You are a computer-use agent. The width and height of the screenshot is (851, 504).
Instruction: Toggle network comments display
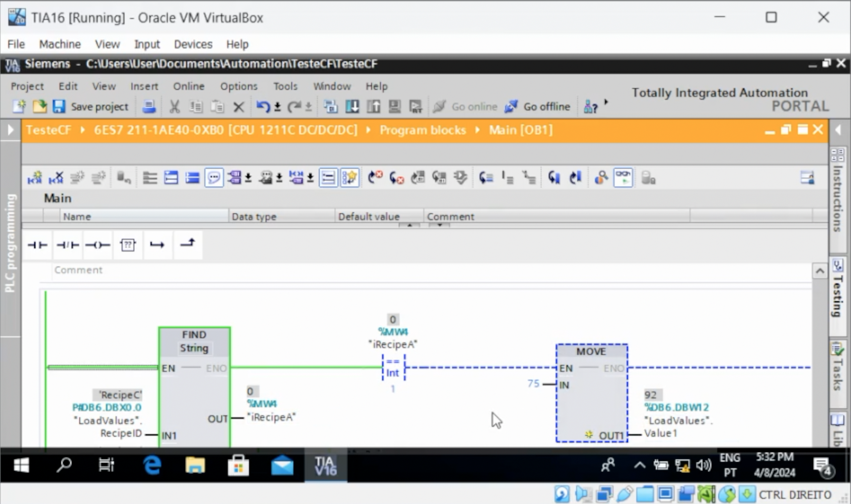click(214, 177)
